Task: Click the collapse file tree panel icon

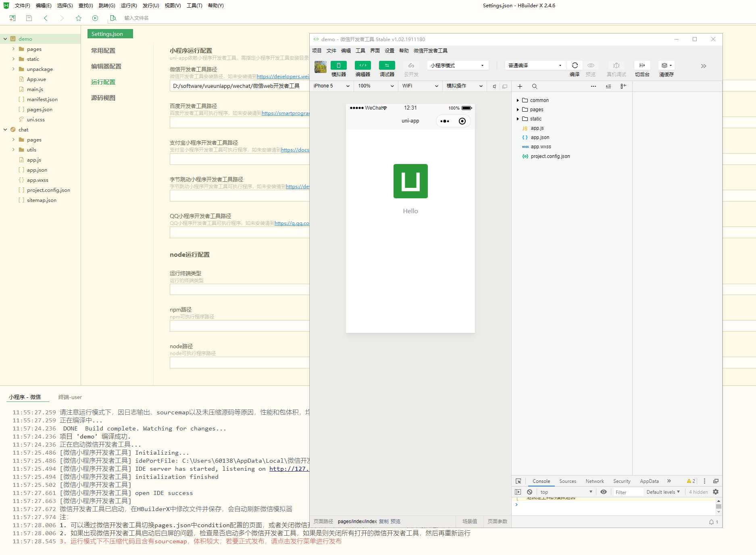Action: pyautogui.click(x=623, y=86)
